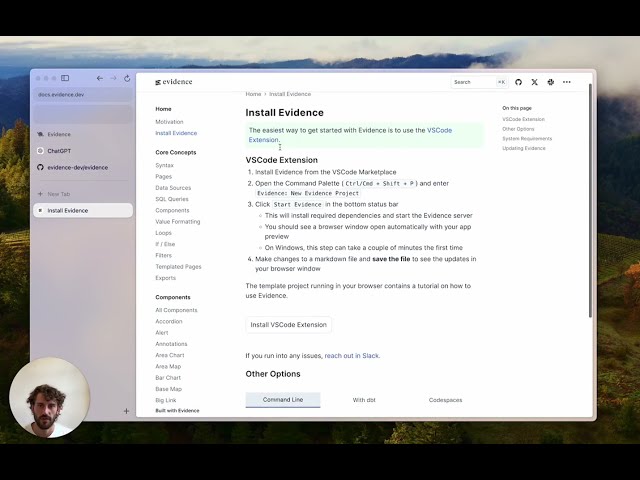Open If / Else docs page
This screenshot has height=480, width=640.
click(x=165, y=244)
